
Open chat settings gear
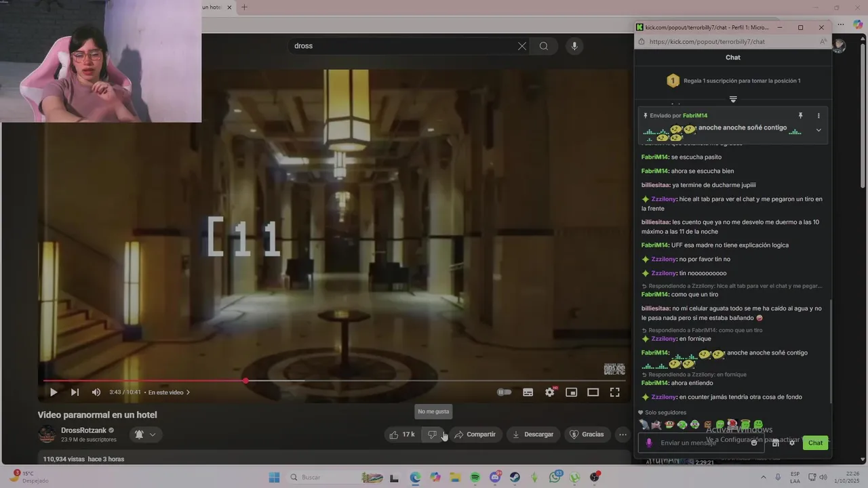tap(791, 443)
